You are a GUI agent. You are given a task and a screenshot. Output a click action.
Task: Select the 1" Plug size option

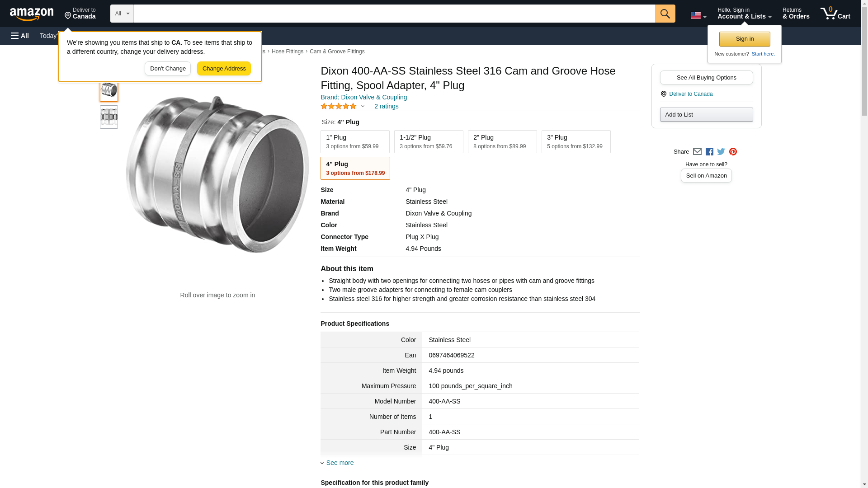coord(355,142)
